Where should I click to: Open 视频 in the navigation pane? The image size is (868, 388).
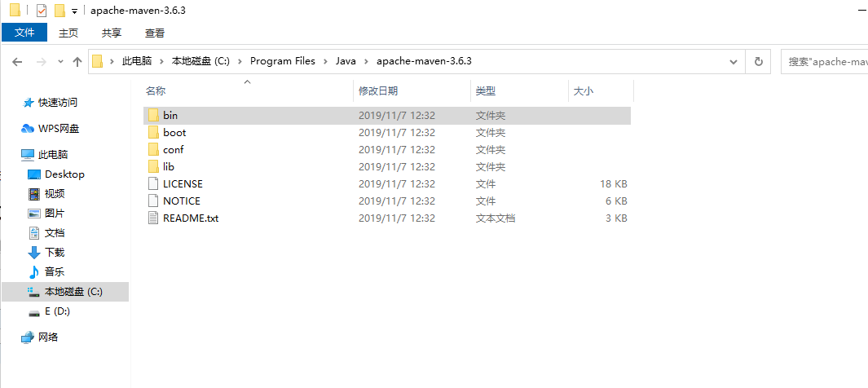[x=55, y=194]
